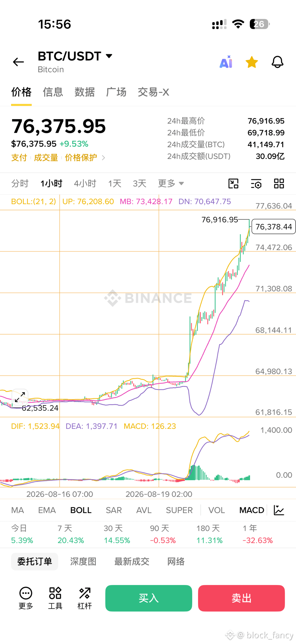The width and height of the screenshot is (296, 644).
Task: Enable the SAR indicator
Action: tap(114, 510)
